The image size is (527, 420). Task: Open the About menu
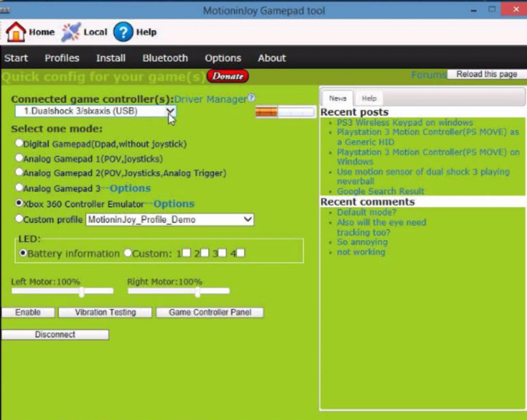click(x=272, y=58)
